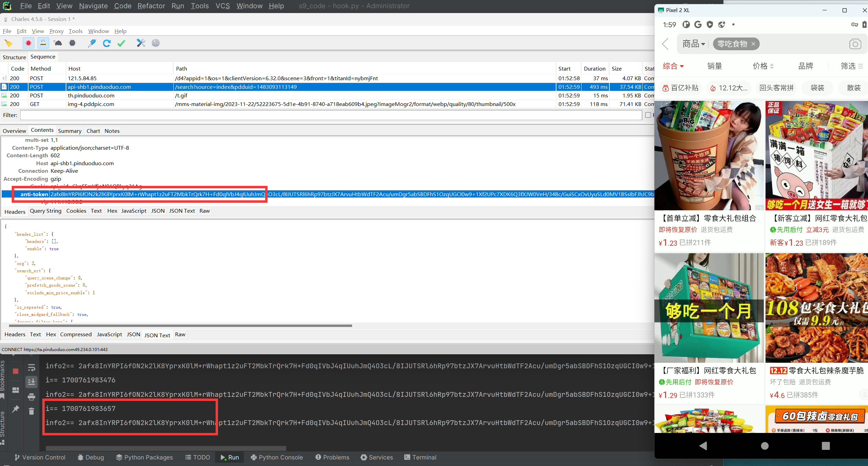Restore layout icon in Run panel

coord(15,390)
